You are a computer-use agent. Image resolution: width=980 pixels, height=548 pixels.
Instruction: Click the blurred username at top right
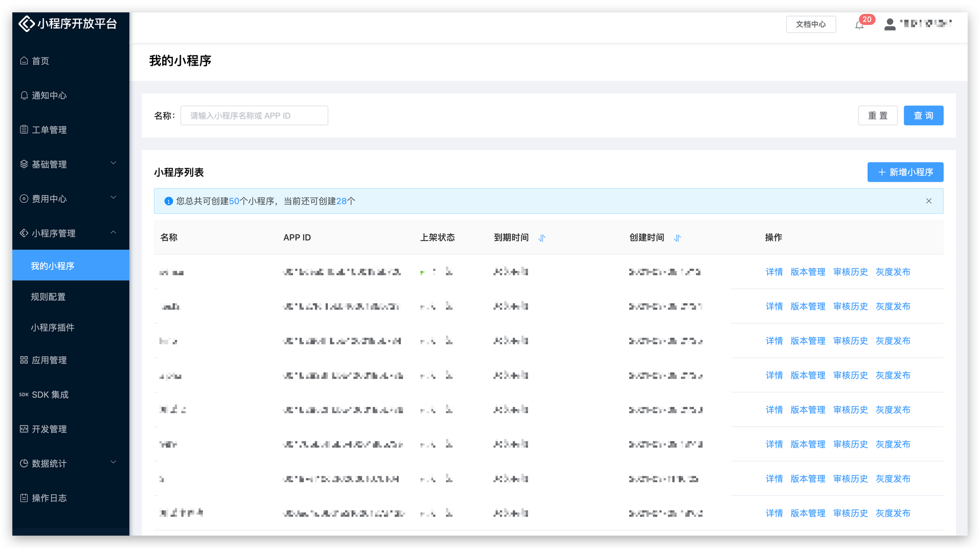926,24
